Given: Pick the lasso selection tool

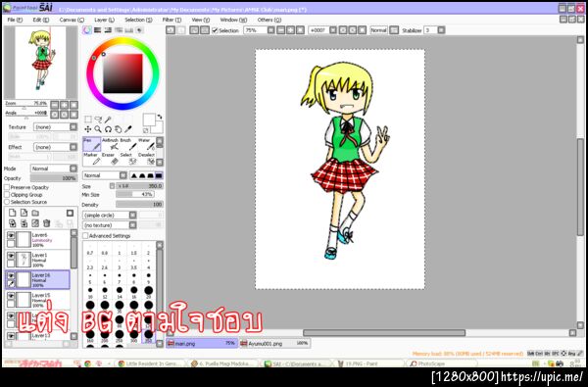Looking at the screenshot, I should [98, 120].
